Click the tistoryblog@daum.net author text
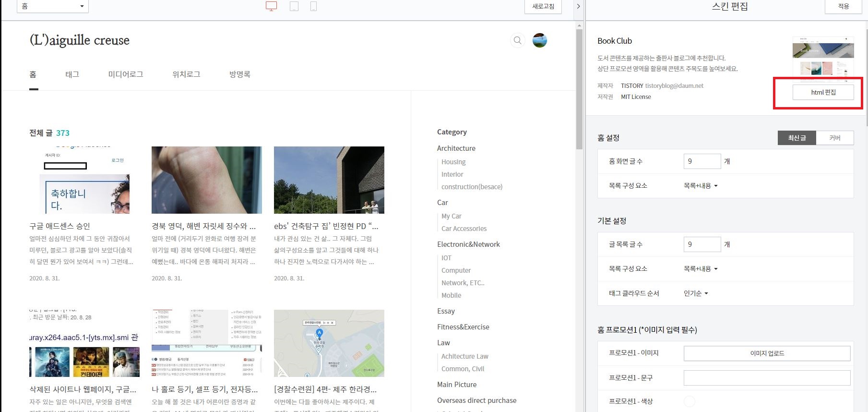868x412 pixels. pyautogui.click(x=674, y=86)
